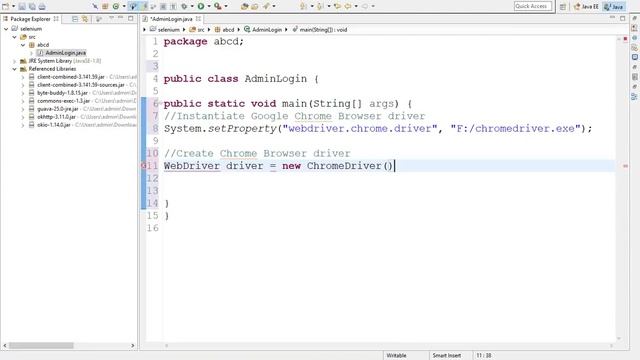Click the New file toolbar icon
Screen dimensions: 640x360
pos(6,6)
